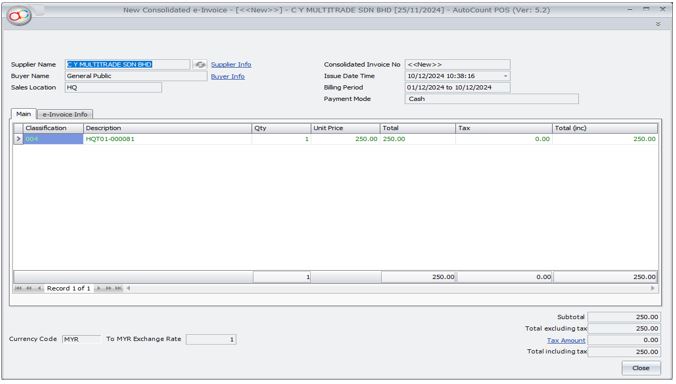The width and height of the screenshot is (676, 384).
Task: Click the Total (inc) column header
Action: click(x=605, y=128)
